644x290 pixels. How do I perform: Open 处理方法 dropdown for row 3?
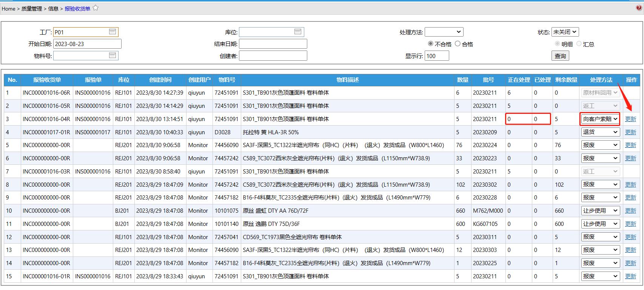click(x=600, y=119)
